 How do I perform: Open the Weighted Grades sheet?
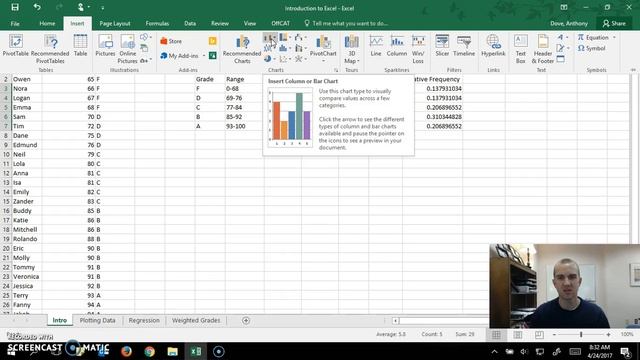196,320
